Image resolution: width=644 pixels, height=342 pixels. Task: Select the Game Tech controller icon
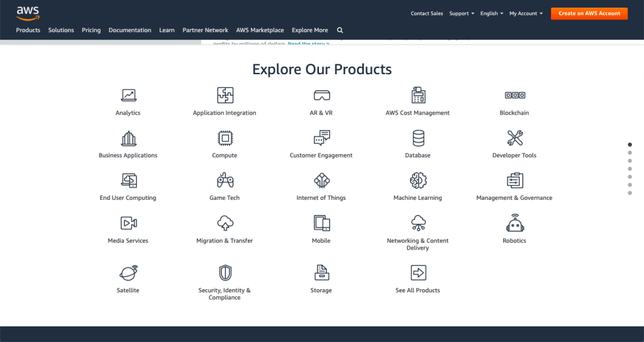point(225,180)
